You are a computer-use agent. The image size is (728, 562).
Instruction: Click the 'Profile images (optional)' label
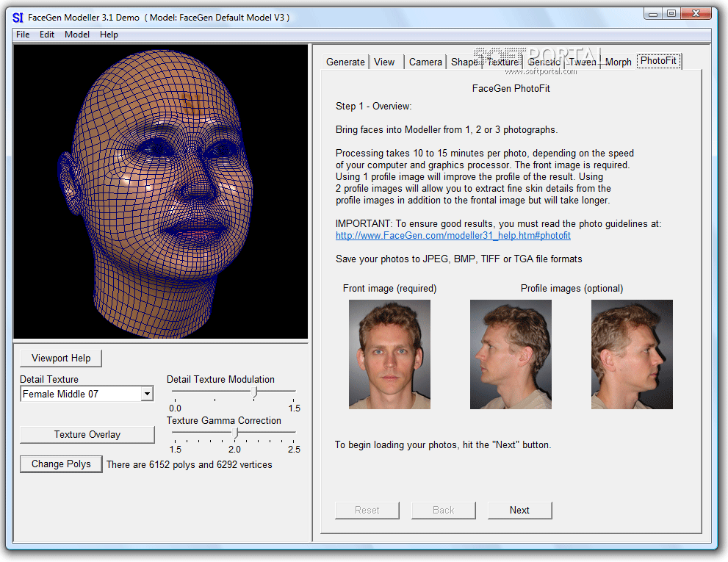(x=572, y=288)
